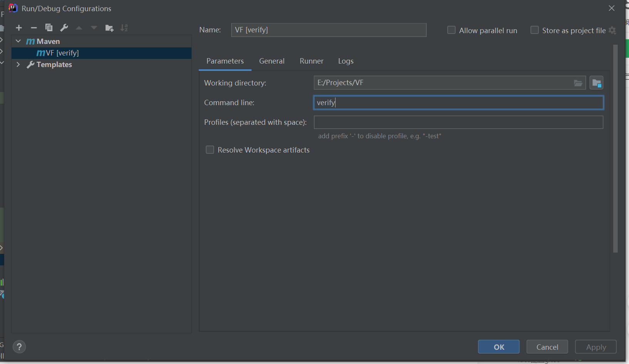This screenshot has height=364, width=629.
Task: Add a new run configuration
Action: (x=19, y=28)
